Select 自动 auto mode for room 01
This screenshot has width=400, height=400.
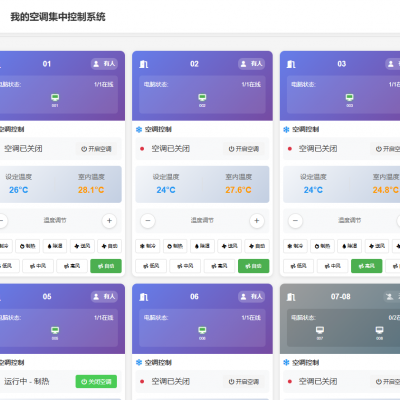coord(109,246)
